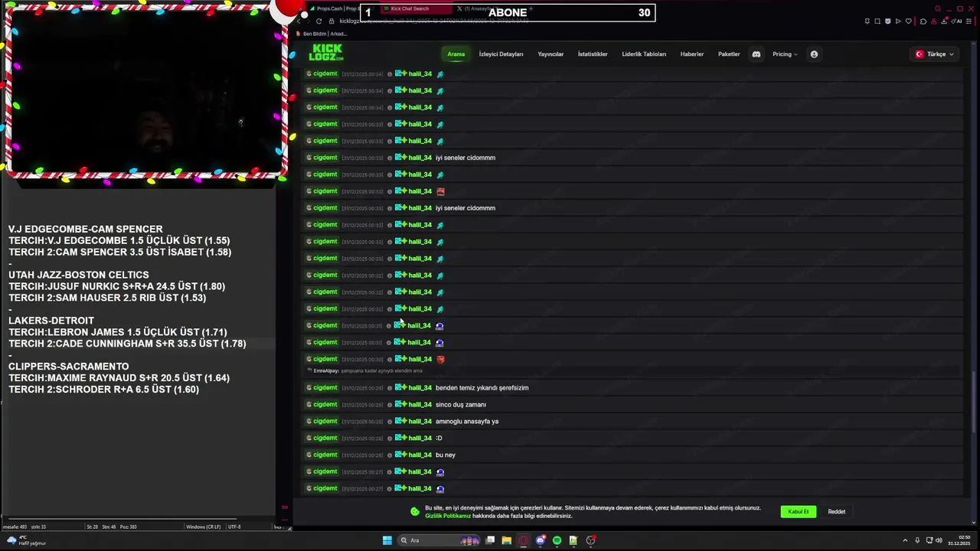The width and height of the screenshot is (980, 551).
Task: Select the Arama tab
Action: pos(456,54)
